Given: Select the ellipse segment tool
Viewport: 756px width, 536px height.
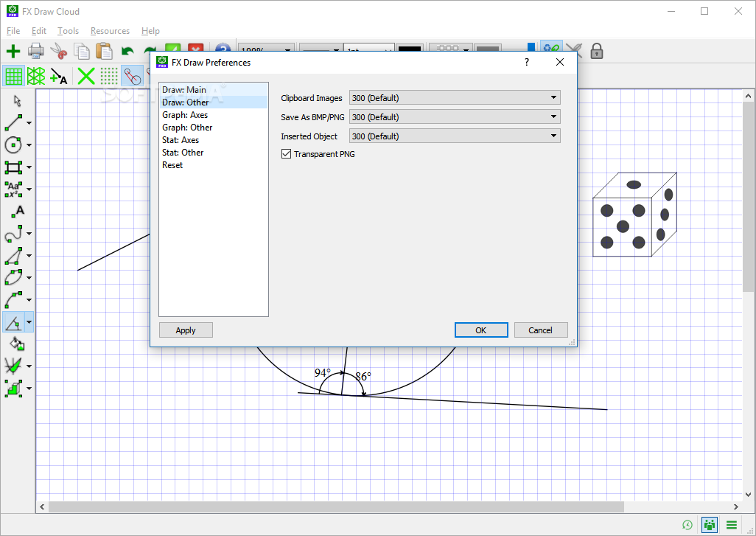Looking at the screenshot, I should [13, 277].
